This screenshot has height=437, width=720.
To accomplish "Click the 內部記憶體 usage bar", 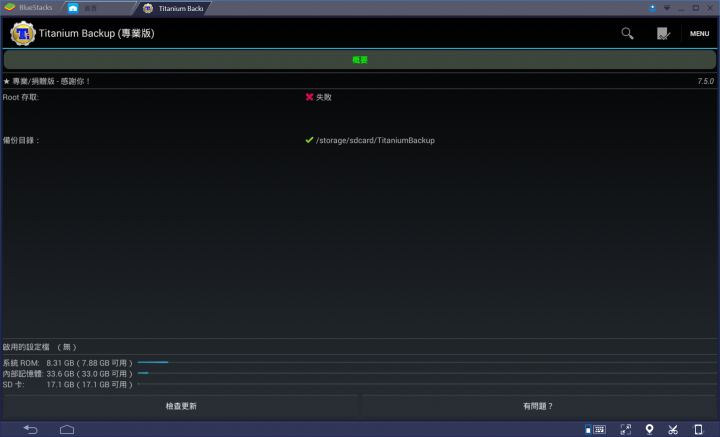I will click(x=427, y=373).
